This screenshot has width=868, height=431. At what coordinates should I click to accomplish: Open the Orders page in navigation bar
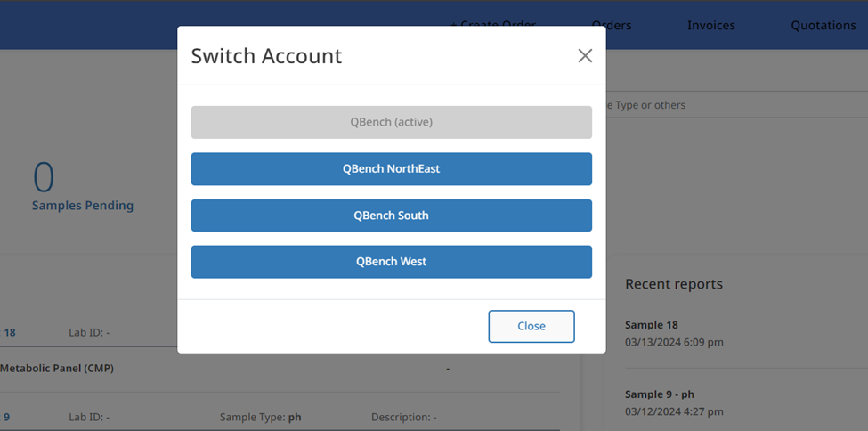612,25
